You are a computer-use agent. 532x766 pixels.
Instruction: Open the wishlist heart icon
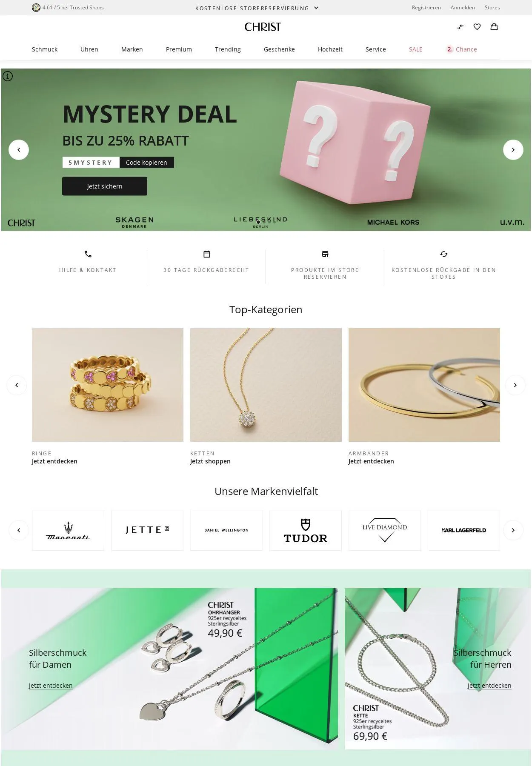(477, 27)
